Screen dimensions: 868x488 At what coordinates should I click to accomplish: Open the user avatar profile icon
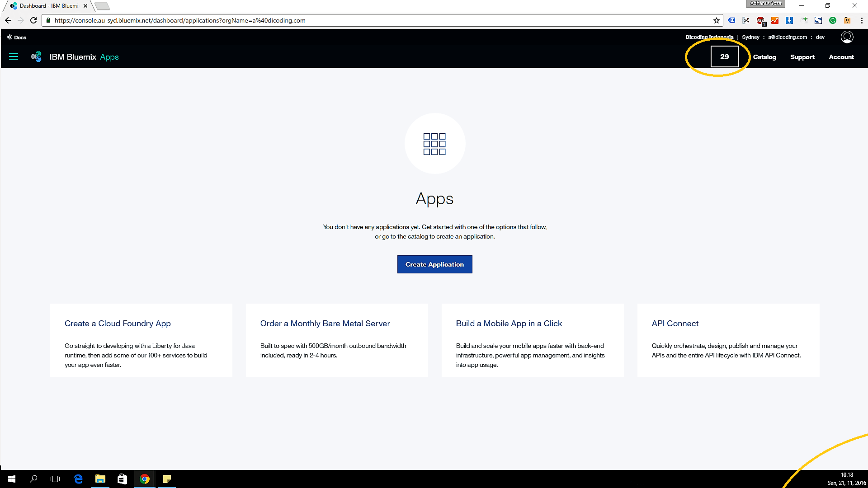click(847, 37)
